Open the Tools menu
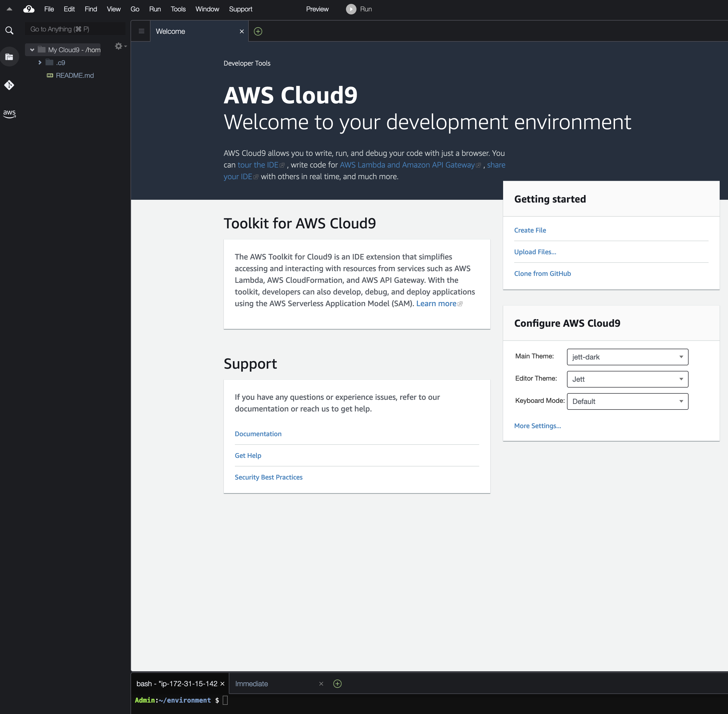This screenshot has height=714, width=728. pyautogui.click(x=178, y=9)
